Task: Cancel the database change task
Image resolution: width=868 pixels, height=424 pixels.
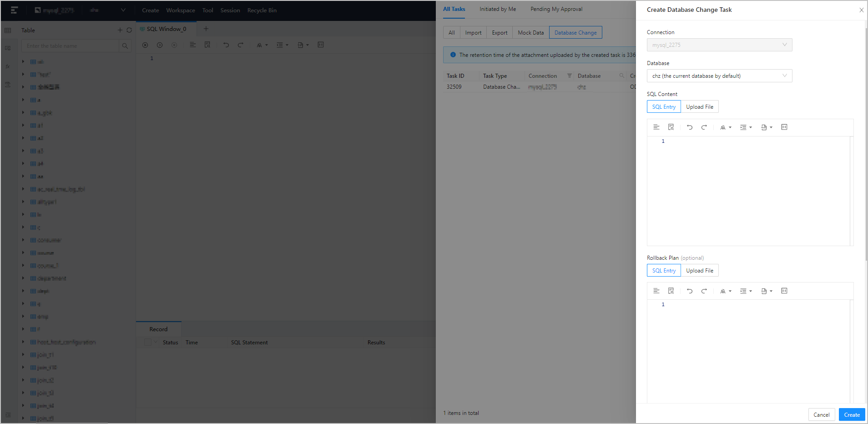Action: click(x=822, y=415)
